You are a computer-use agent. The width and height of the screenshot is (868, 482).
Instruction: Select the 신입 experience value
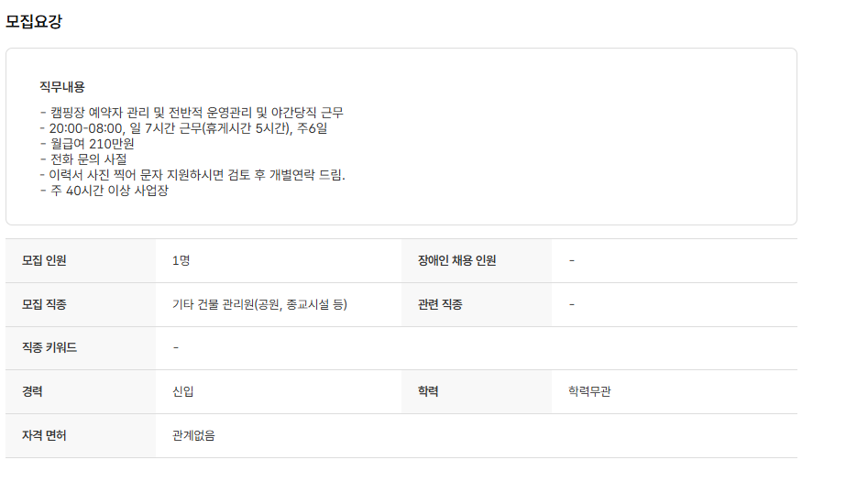pos(182,391)
